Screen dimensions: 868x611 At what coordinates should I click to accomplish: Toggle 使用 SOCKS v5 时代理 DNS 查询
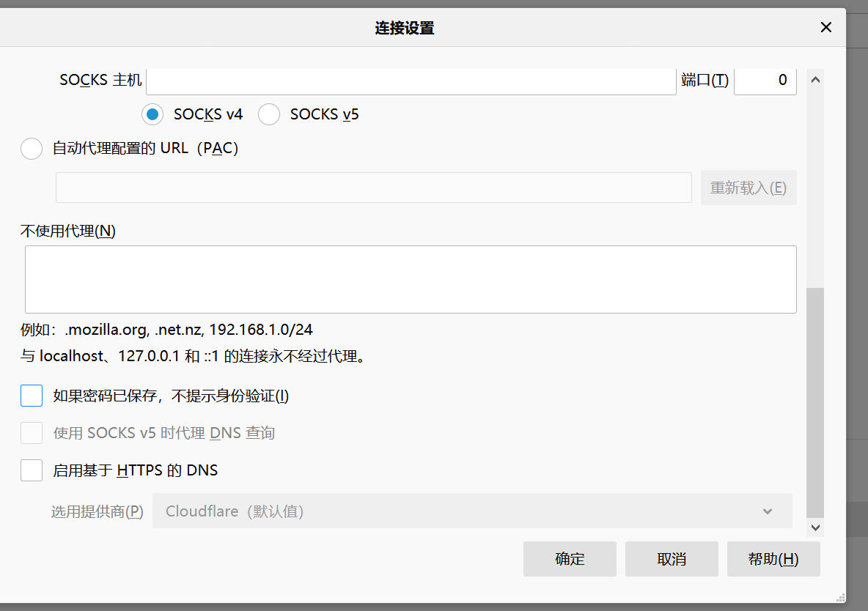(32, 432)
